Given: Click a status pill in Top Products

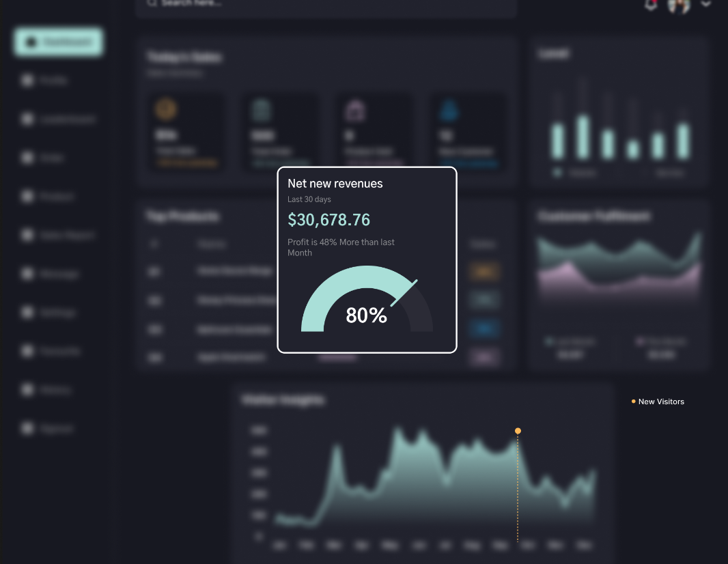Looking at the screenshot, I should [484, 271].
